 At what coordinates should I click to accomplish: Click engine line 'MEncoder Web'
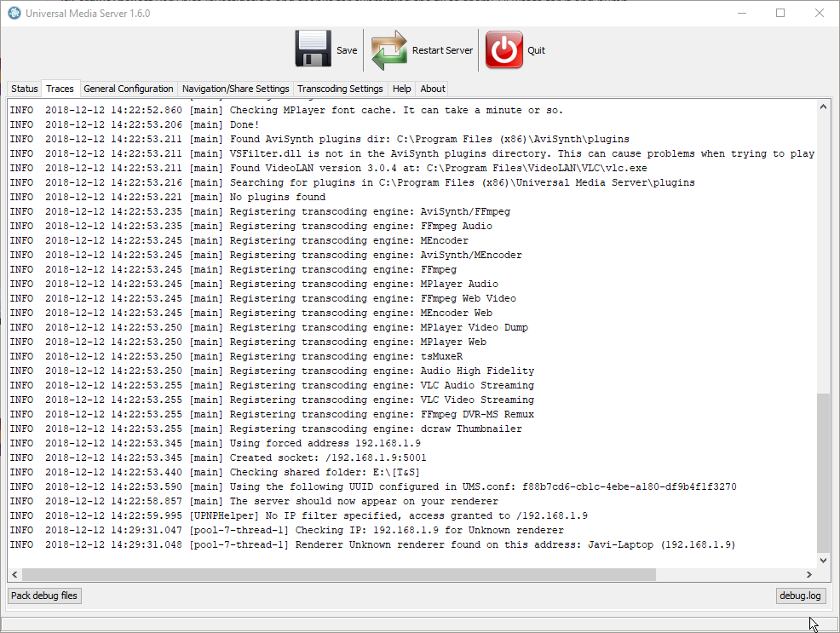(250, 313)
